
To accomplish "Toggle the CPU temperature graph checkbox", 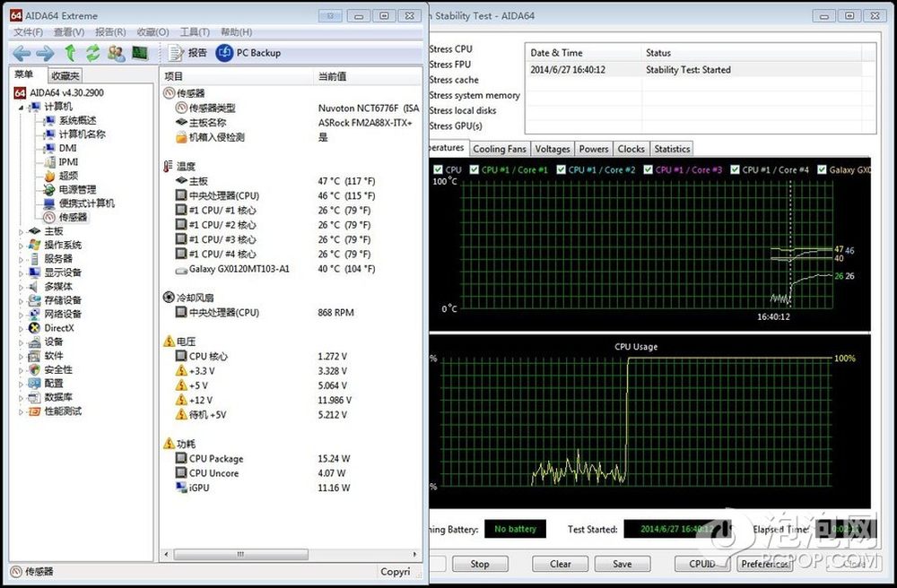I will coord(439,169).
